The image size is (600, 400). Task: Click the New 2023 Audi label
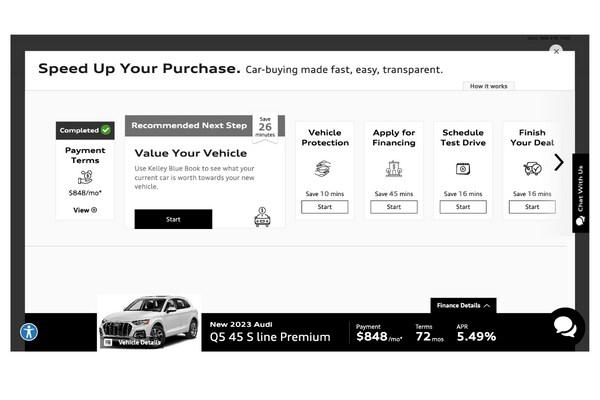(241, 324)
